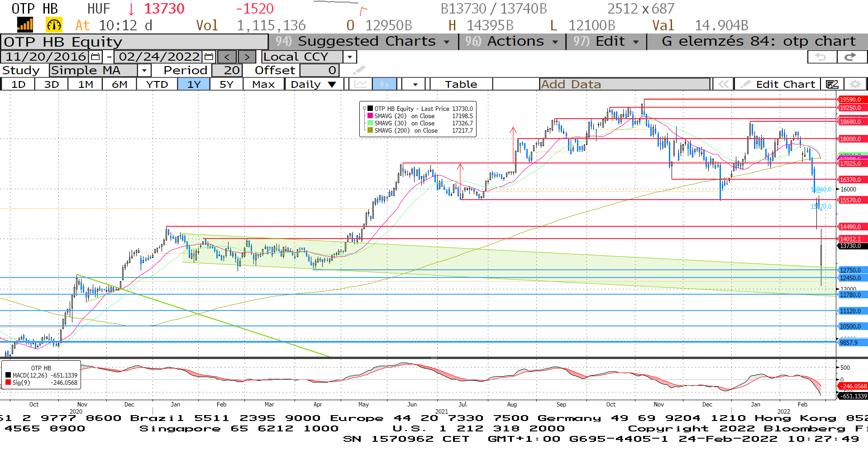Select the 6M time range tab
Screen dimensions: 868x464
click(x=119, y=84)
